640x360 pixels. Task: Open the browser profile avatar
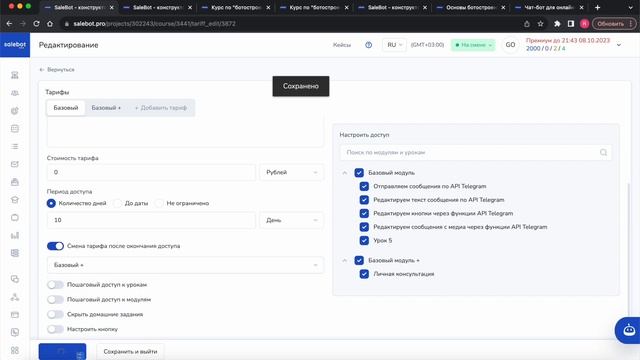(584, 24)
